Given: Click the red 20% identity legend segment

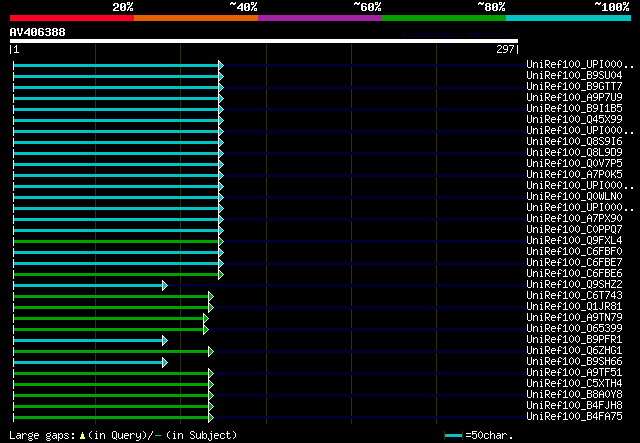Looking at the screenshot, I should [72, 18].
